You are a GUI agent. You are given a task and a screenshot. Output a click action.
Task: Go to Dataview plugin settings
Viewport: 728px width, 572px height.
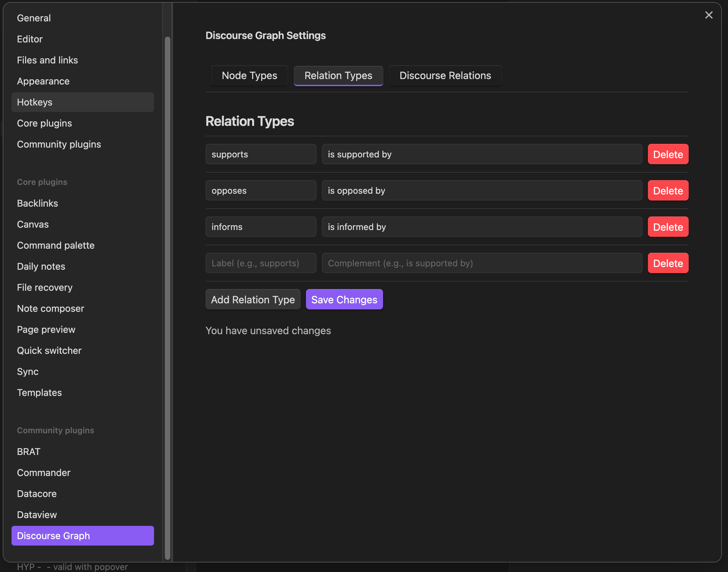pyautogui.click(x=37, y=515)
